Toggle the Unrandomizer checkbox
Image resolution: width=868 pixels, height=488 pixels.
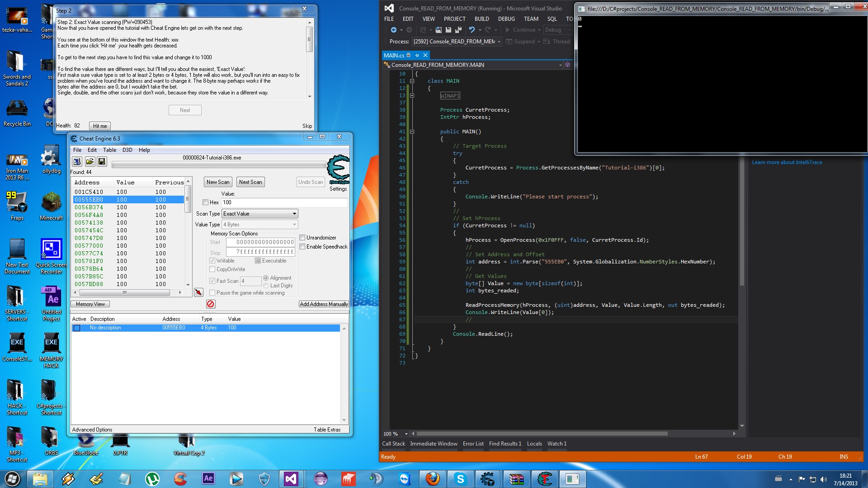pyautogui.click(x=302, y=238)
